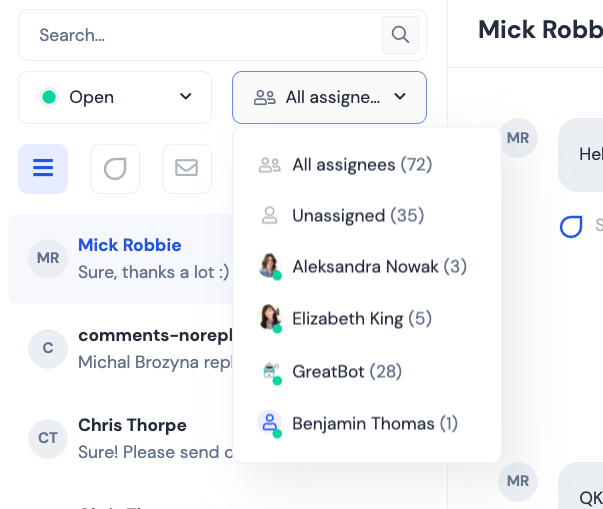Click the All assignees people icon in menu
The image size is (603, 509).
(x=270, y=165)
